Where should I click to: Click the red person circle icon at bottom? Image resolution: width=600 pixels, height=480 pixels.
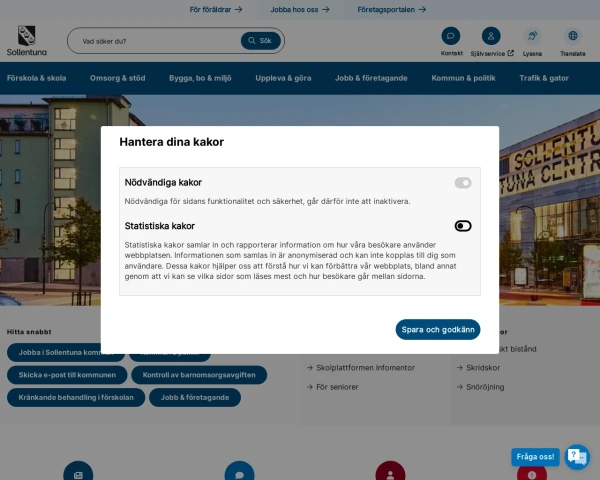[x=390, y=472]
